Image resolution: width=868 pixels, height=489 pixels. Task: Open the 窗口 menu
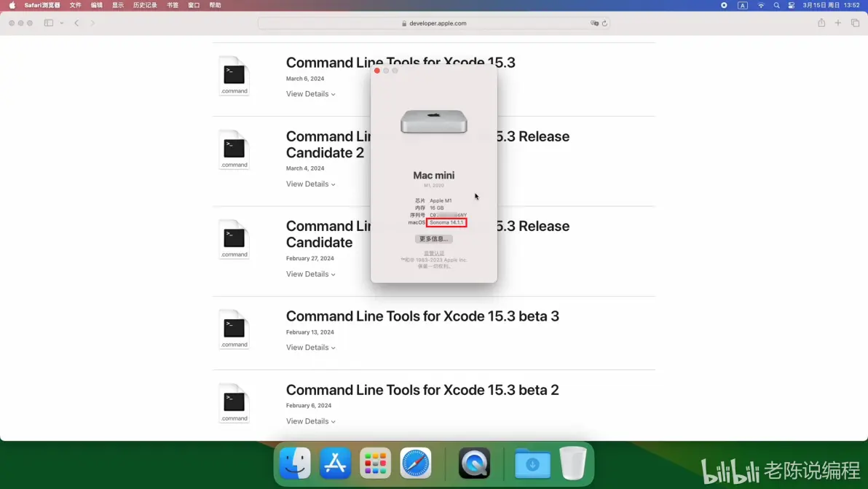click(x=194, y=6)
